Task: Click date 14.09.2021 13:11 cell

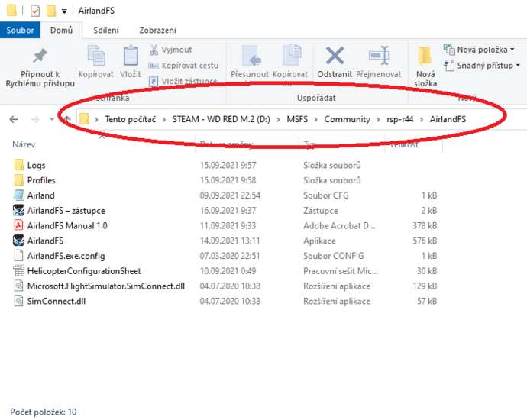Action: coord(230,241)
